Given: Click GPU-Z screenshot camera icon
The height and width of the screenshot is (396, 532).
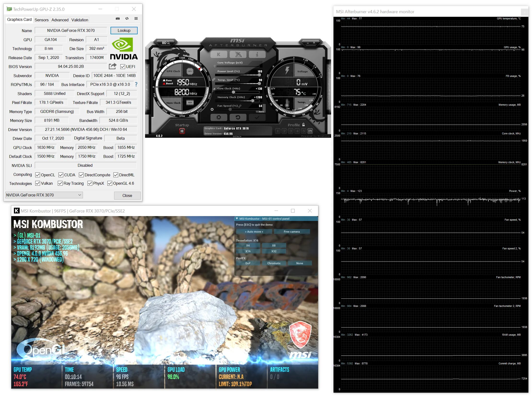Looking at the screenshot, I should pyautogui.click(x=117, y=18).
